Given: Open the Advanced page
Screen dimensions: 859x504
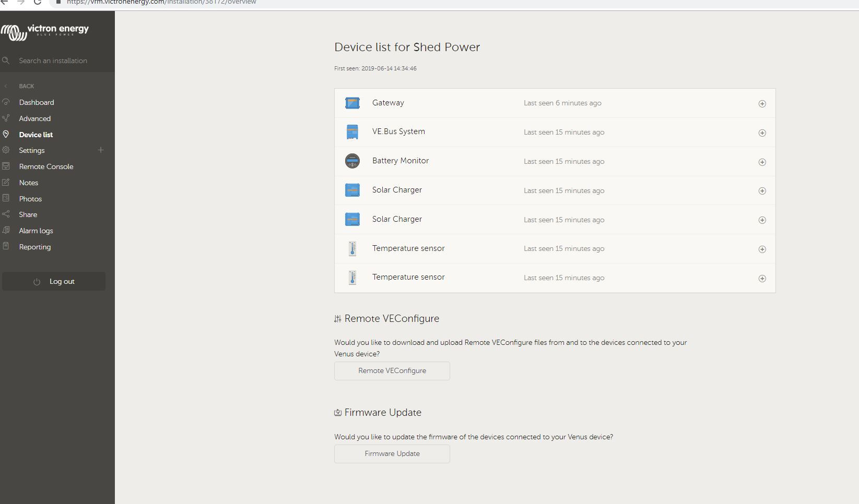Looking at the screenshot, I should pos(35,118).
